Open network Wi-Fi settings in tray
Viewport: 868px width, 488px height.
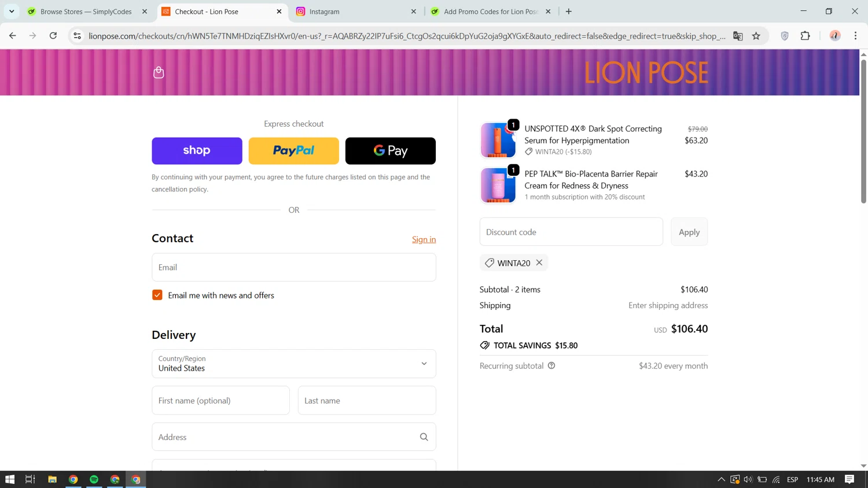click(x=777, y=479)
